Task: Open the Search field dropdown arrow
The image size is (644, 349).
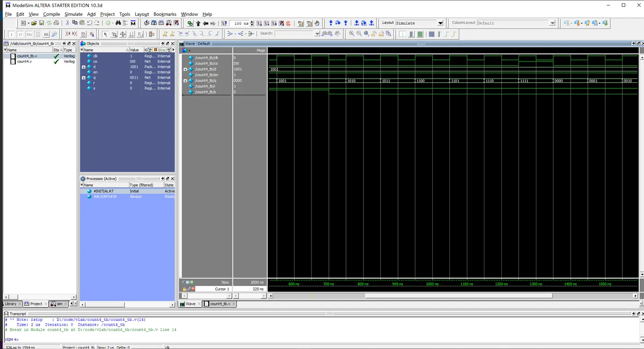Action: coord(317,34)
